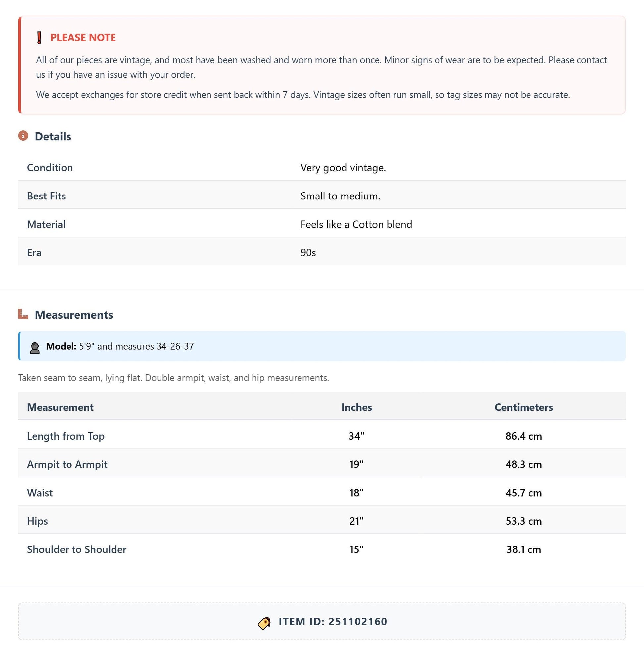
Task: Click the ruler icon beside Measurements
Action: tap(23, 314)
